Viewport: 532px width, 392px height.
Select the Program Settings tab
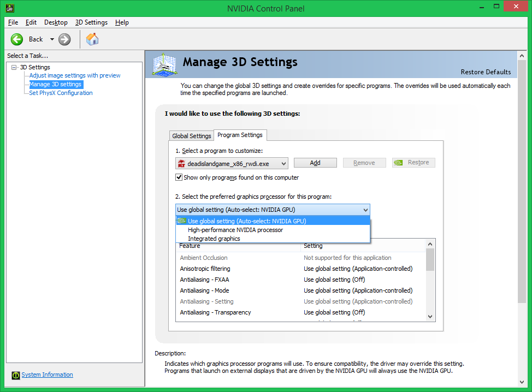pyautogui.click(x=240, y=135)
